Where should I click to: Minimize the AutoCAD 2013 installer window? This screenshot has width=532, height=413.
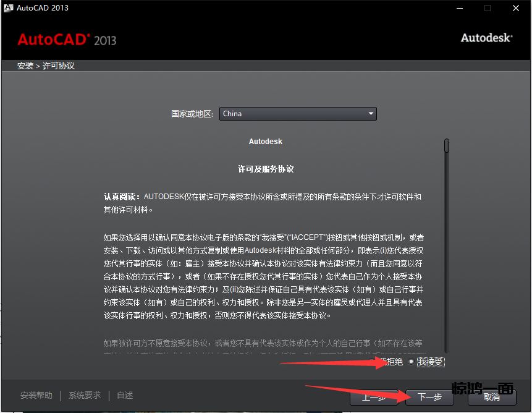click(x=459, y=8)
